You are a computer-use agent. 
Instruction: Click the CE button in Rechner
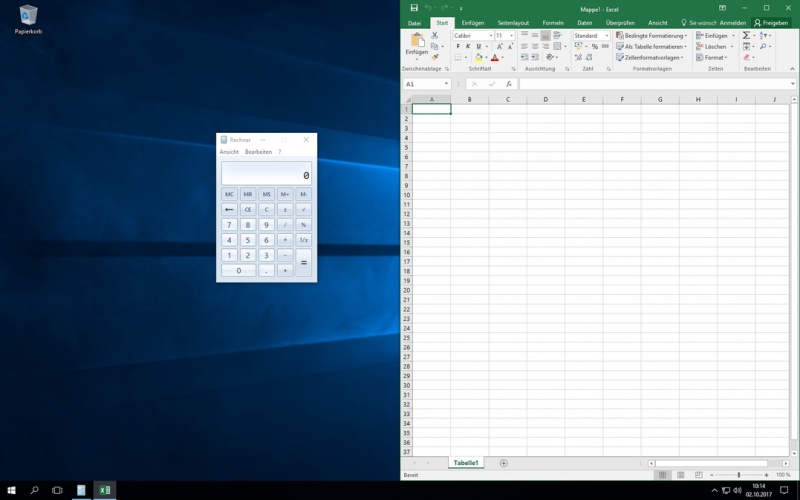point(247,209)
